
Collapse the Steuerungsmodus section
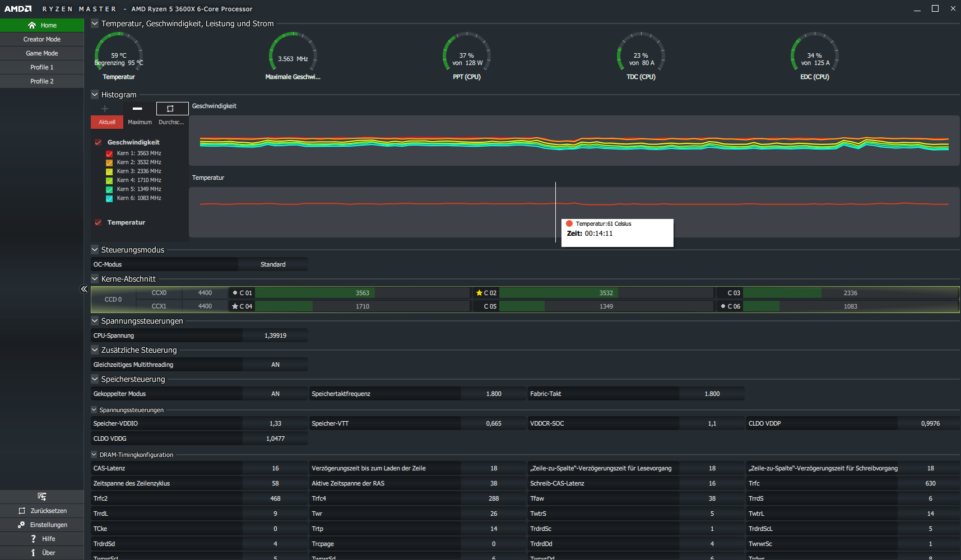tap(95, 250)
